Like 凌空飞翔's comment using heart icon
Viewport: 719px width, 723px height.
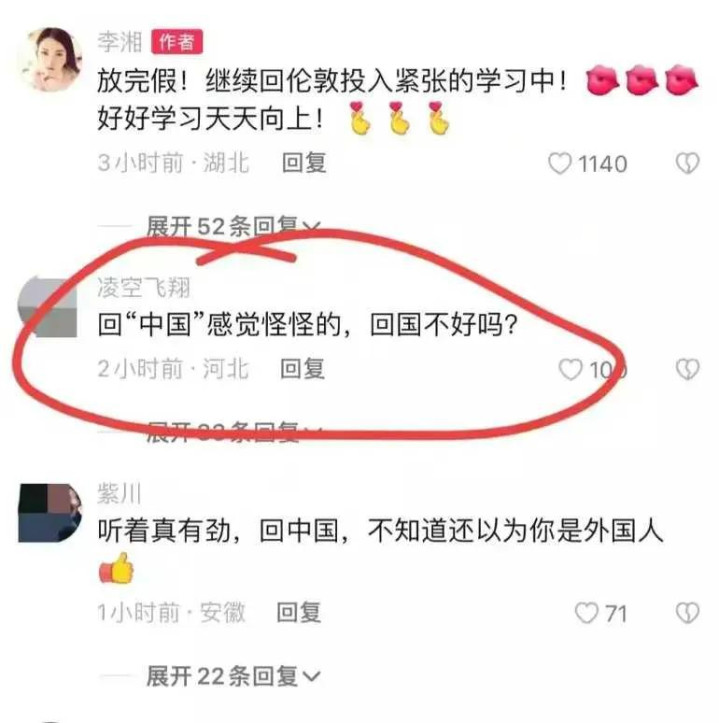tap(570, 369)
